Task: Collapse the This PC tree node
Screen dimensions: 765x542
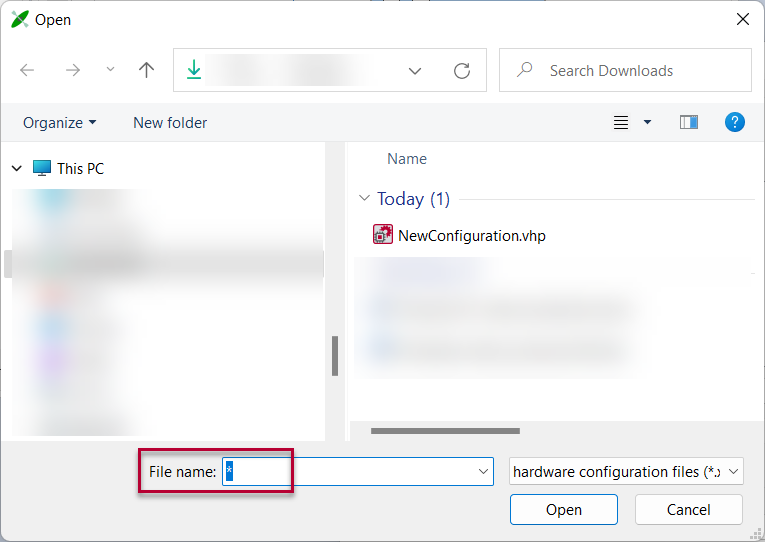Action: click(17, 169)
